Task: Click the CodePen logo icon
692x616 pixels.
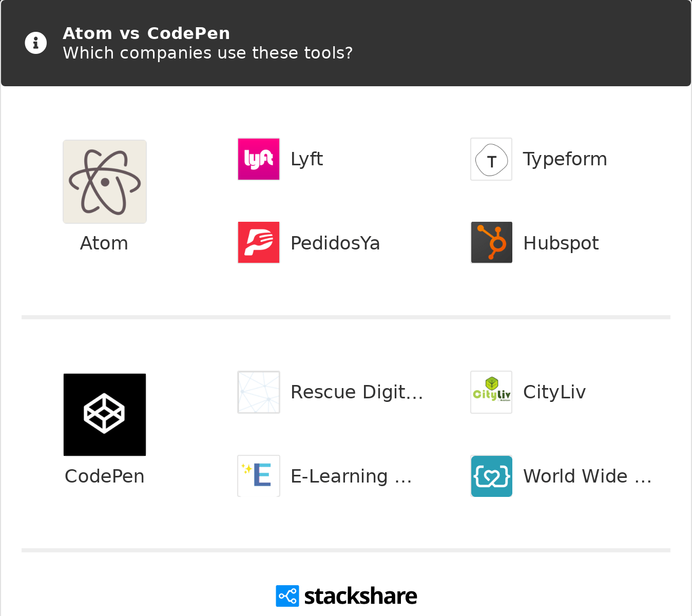Action: click(x=105, y=415)
